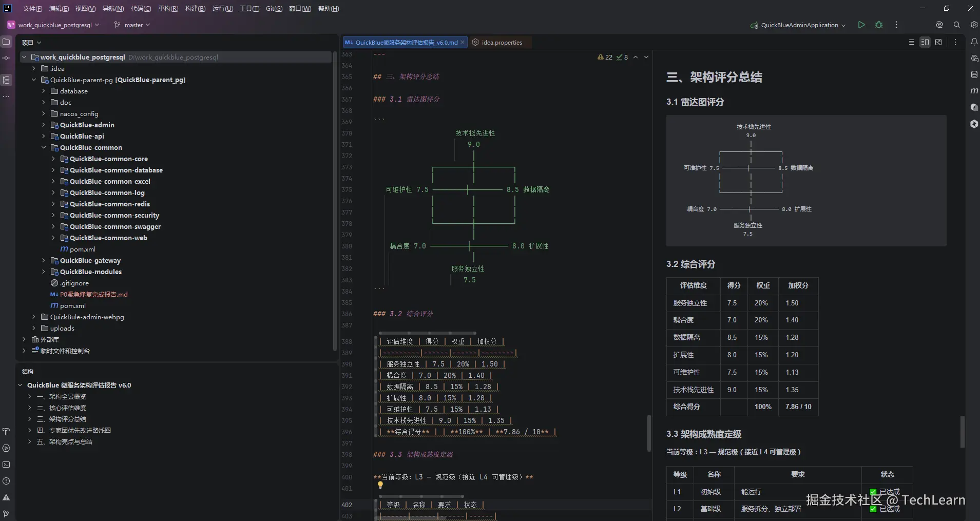Viewport: 980px width, 521px height.
Task: Collapse the QuickBlue-common module node
Action: click(x=44, y=147)
